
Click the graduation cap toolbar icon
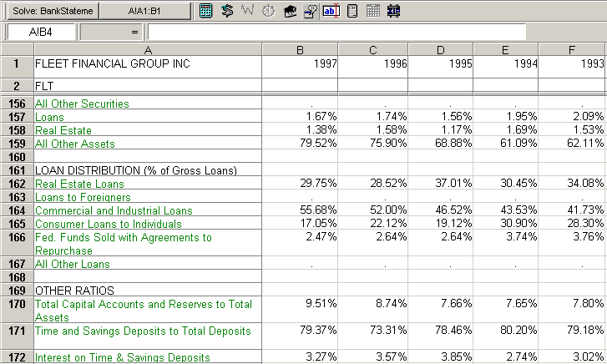290,12
